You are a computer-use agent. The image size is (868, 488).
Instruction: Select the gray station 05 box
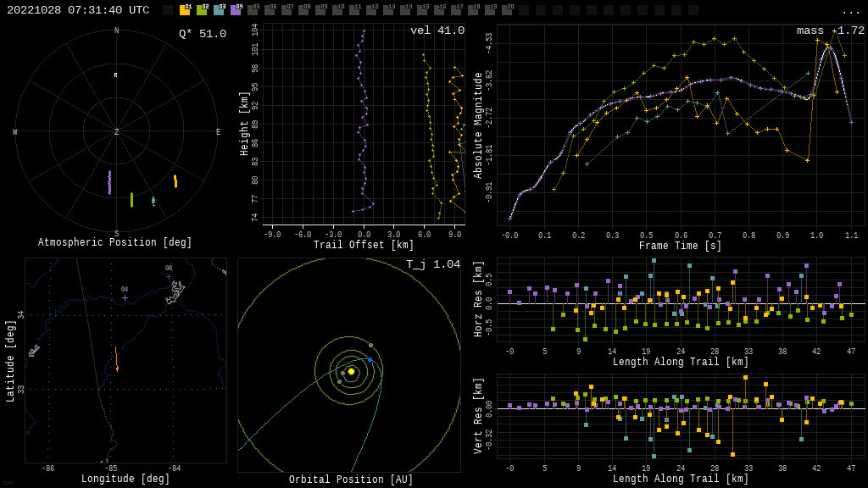point(253,10)
